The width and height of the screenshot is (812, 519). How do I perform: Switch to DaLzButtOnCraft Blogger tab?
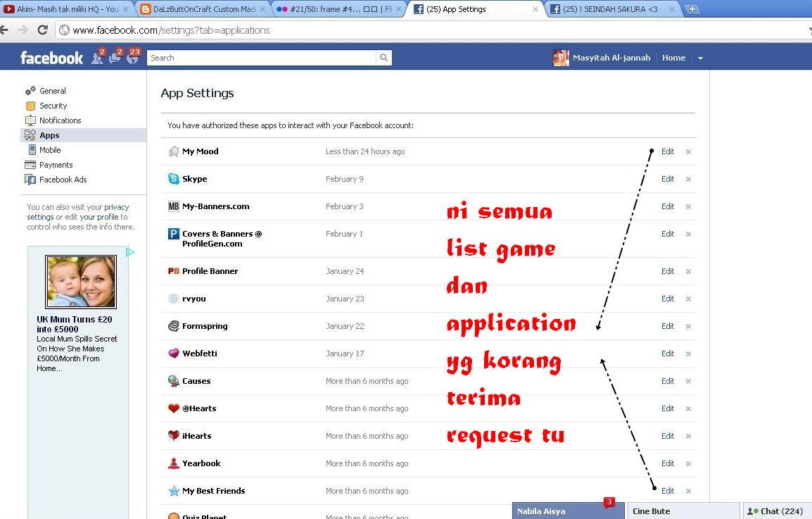203,9
